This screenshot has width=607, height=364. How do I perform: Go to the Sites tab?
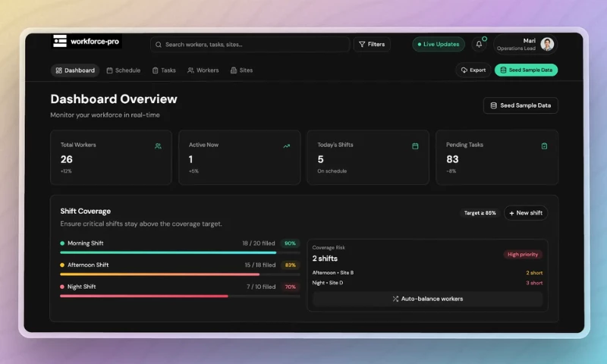(x=241, y=71)
